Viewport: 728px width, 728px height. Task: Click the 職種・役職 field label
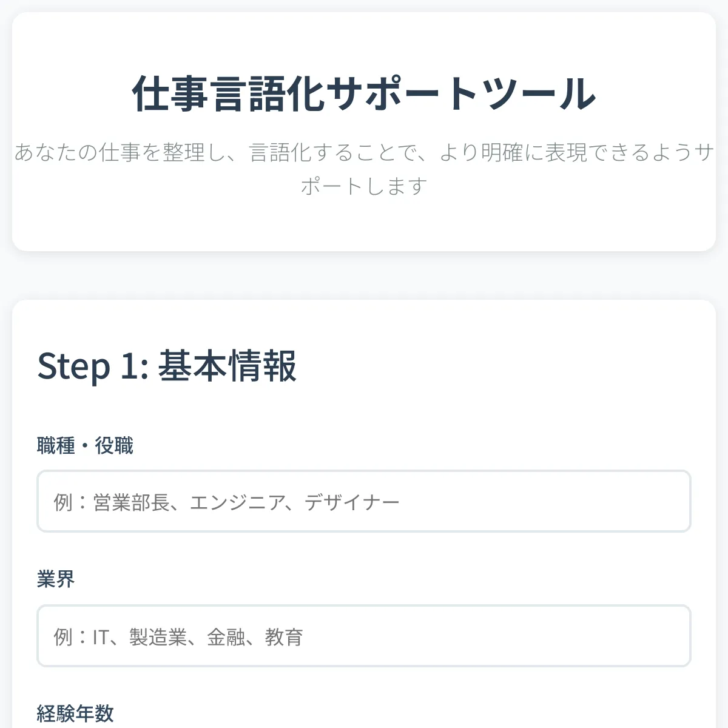click(x=86, y=445)
